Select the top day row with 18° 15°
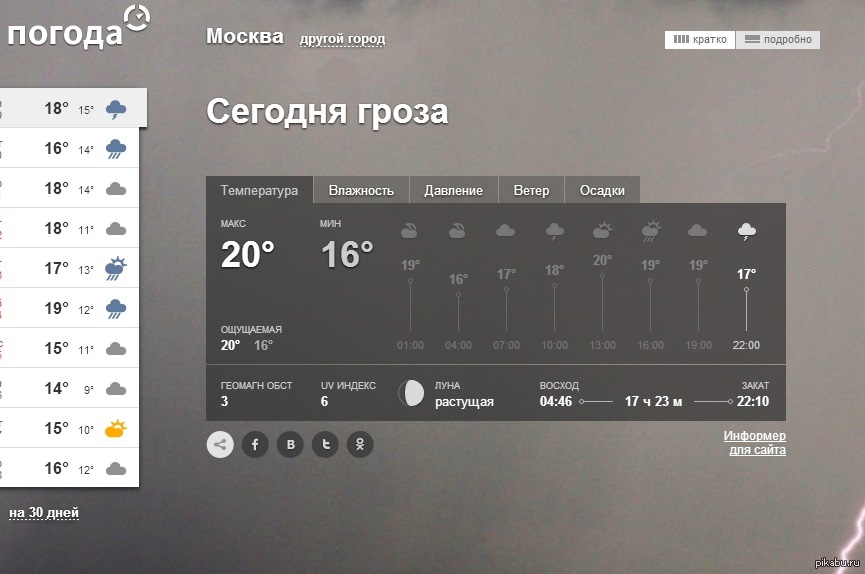This screenshot has width=865, height=574. tap(72, 108)
